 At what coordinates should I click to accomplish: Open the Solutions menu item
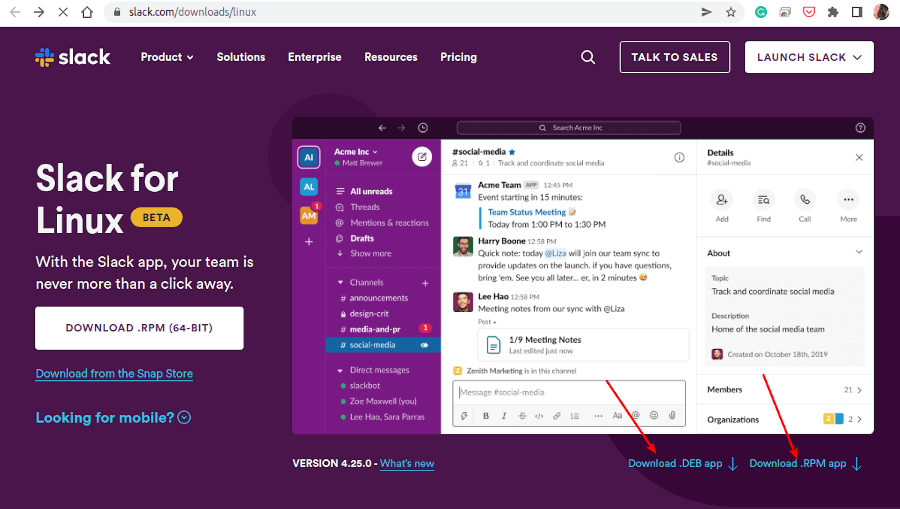241,57
